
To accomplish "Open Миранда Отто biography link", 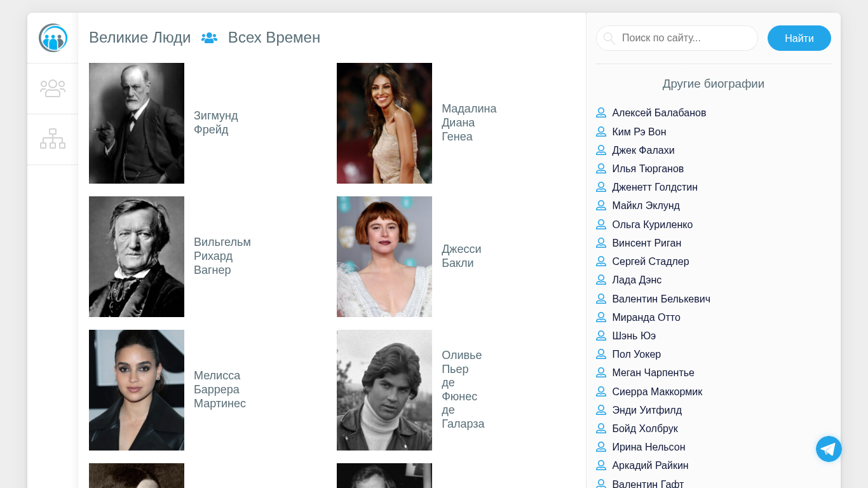I will click(646, 317).
